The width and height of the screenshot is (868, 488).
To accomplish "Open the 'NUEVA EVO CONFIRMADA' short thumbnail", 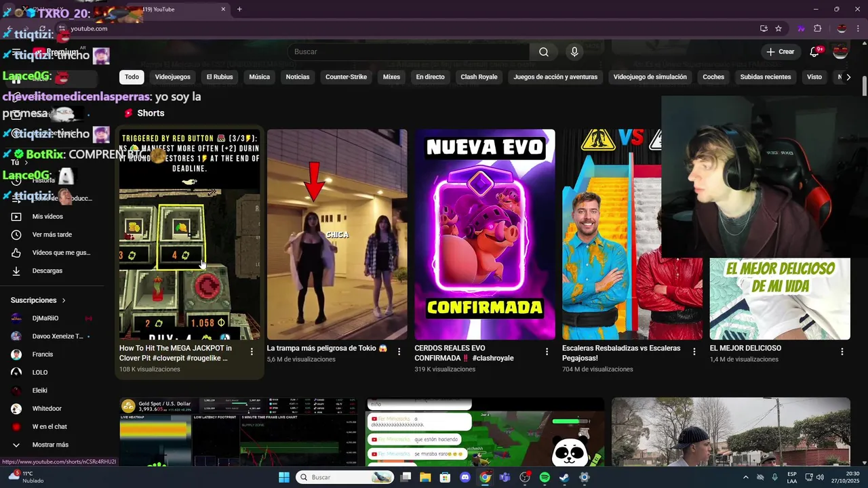I will point(485,235).
